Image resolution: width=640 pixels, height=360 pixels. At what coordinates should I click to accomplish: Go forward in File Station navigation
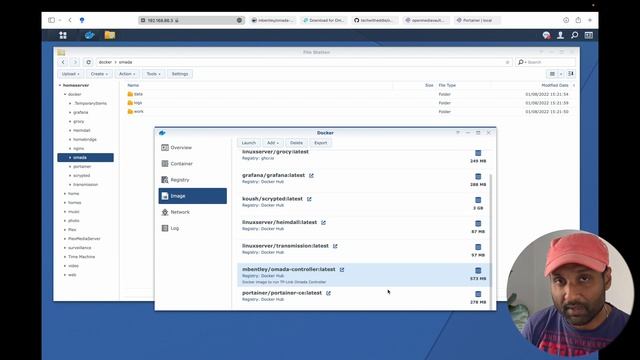click(x=75, y=62)
